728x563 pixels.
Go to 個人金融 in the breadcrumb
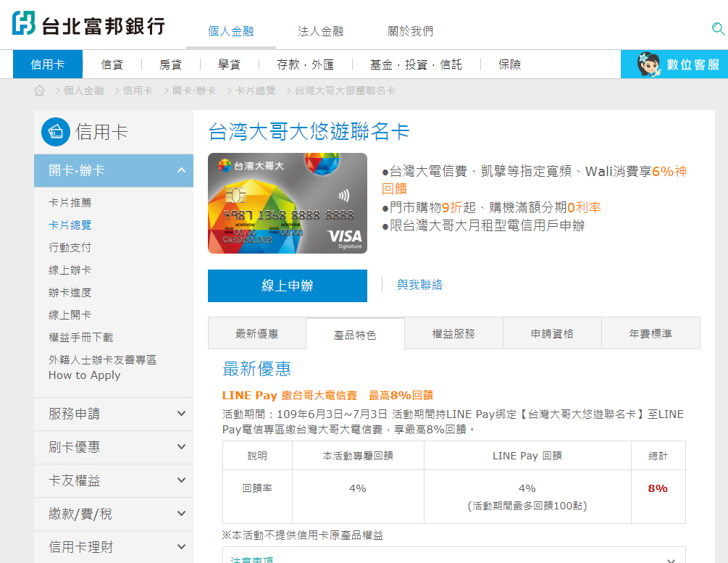tap(83, 91)
